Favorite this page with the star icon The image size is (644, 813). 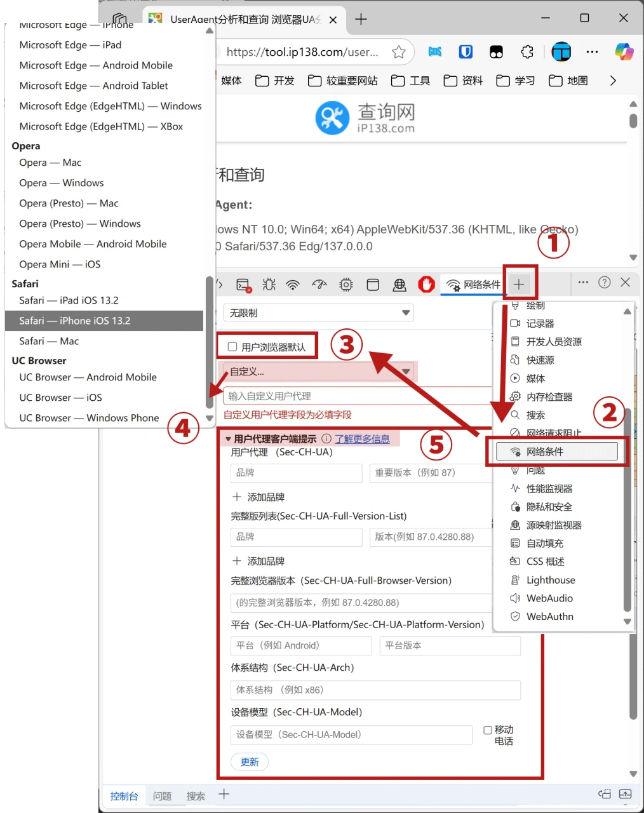click(x=399, y=52)
